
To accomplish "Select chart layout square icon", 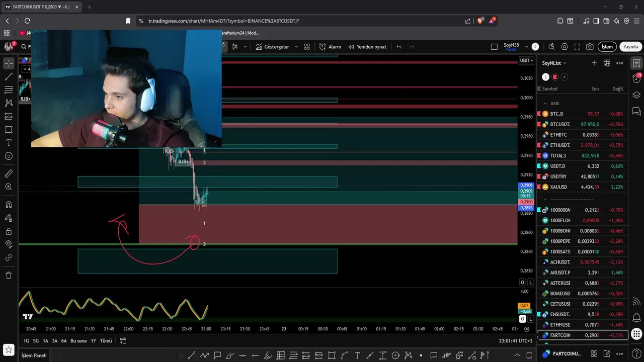I will (494, 47).
